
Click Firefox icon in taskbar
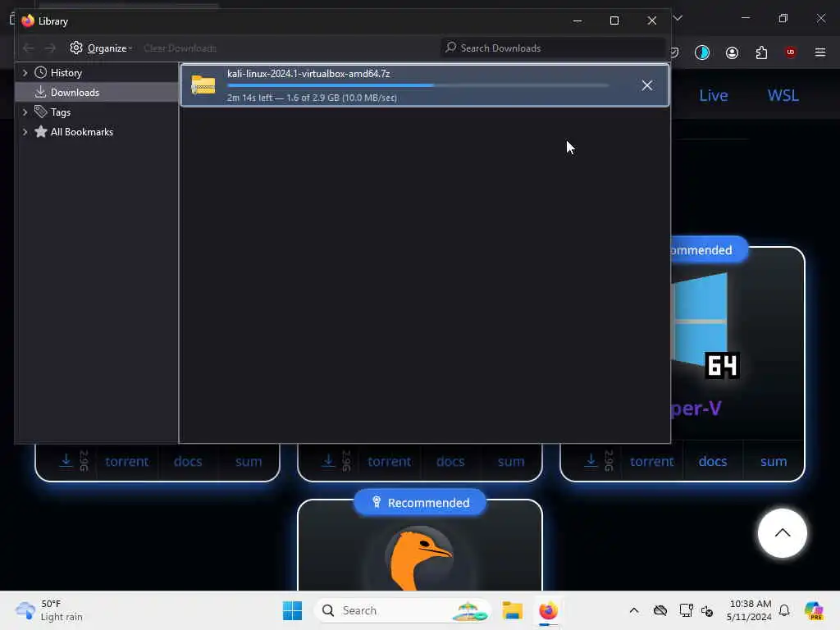click(548, 610)
